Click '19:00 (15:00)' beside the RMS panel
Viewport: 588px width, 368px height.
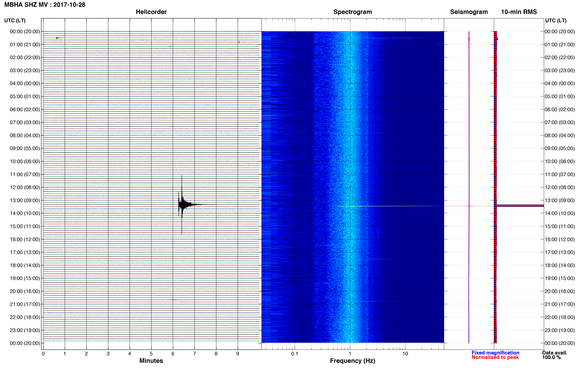(x=560, y=278)
